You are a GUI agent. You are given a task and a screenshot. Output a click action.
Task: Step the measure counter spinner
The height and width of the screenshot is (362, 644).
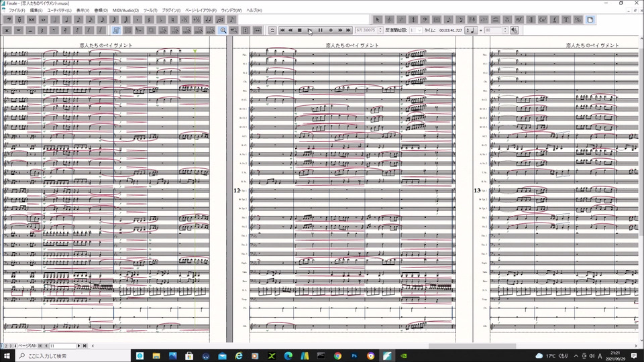380,30
